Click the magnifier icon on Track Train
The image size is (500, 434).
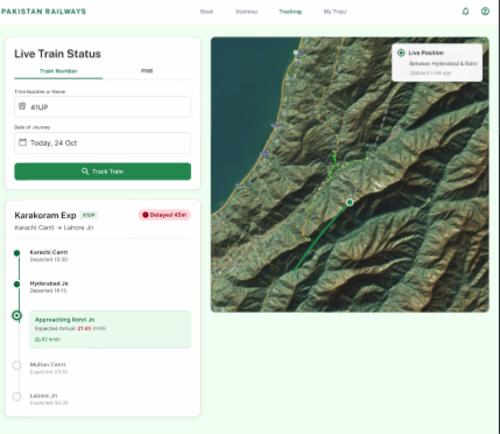pyautogui.click(x=85, y=171)
